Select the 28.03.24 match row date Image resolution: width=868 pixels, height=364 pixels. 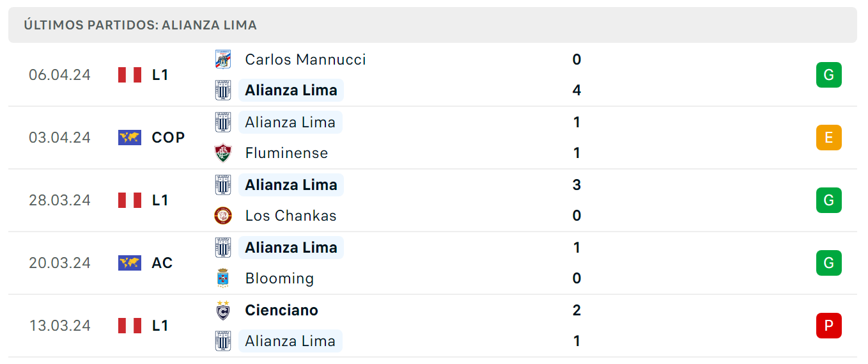click(59, 200)
